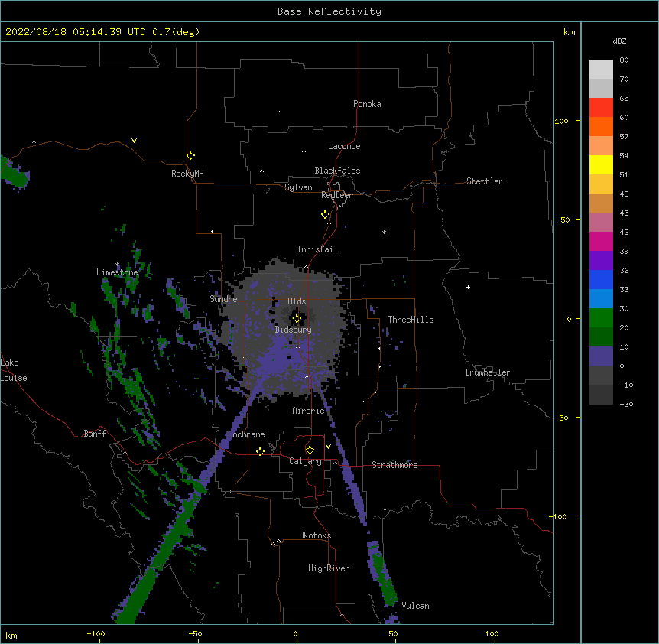659x644 pixels.
Task: Click the Cochrane town label
Action: coord(246,434)
